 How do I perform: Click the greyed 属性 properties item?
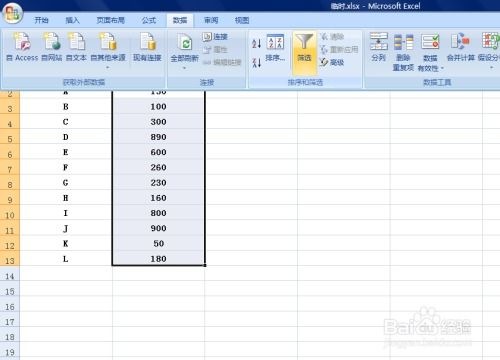(215, 49)
